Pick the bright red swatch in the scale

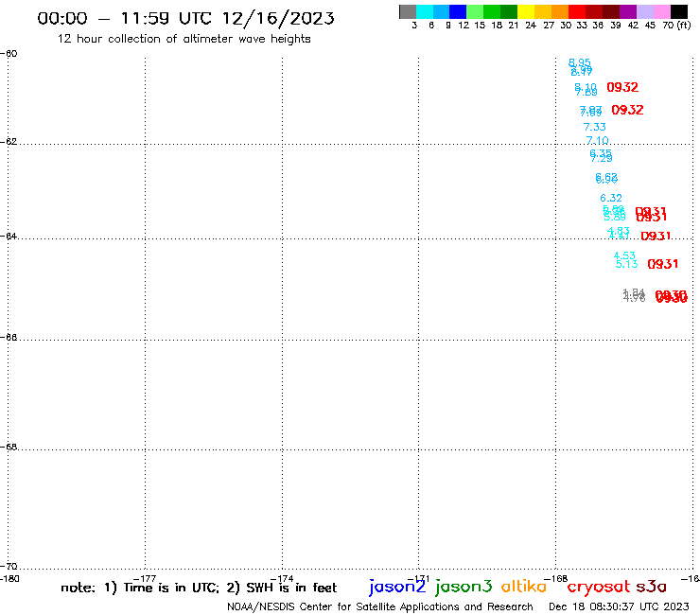pyautogui.click(x=576, y=11)
